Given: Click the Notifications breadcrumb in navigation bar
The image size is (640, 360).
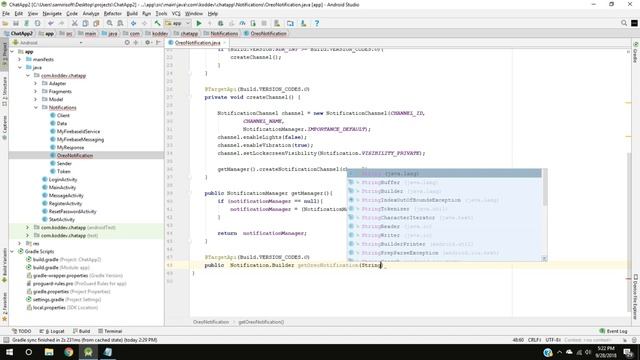Looking at the screenshot, I should 221,33.
